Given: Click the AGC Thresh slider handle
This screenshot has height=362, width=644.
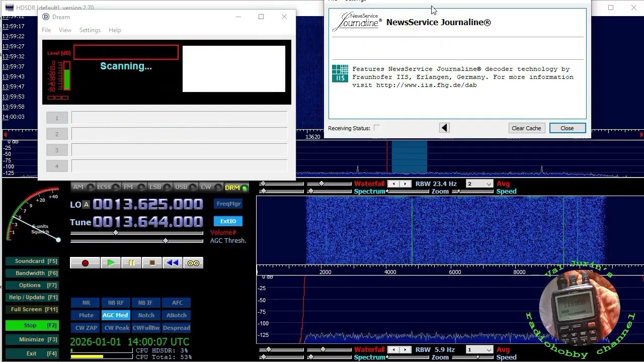Looking at the screenshot, I should [x=166, y=241].
